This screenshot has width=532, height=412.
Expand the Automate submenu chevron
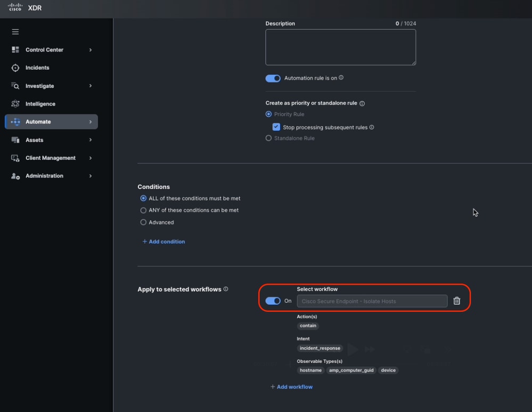click(90, 122)
